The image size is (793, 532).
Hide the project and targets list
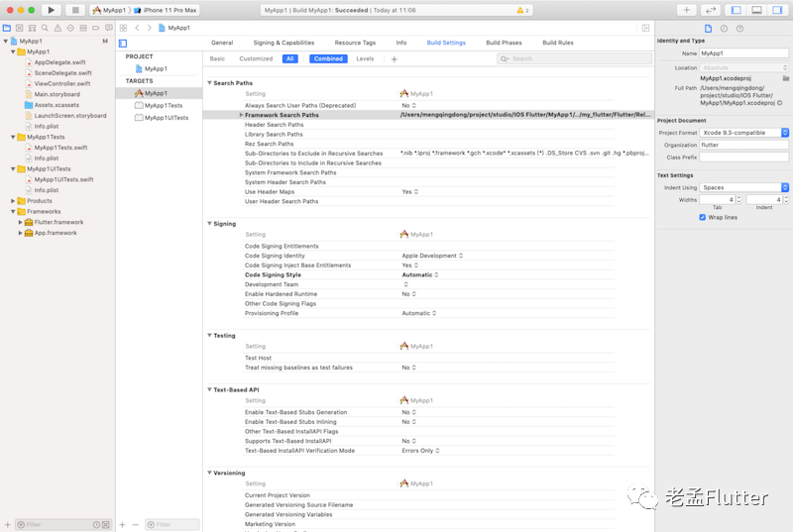[123, 44]
